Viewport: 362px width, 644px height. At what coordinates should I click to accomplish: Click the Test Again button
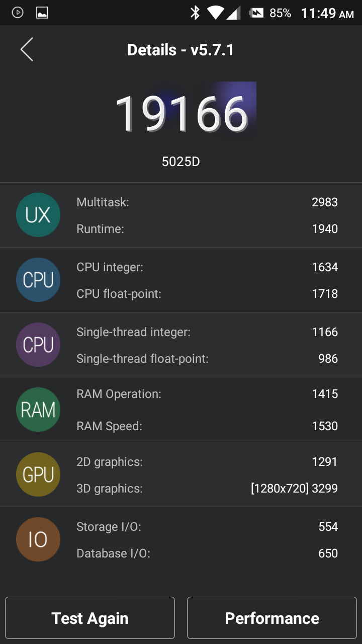click(x=90, y=618)
